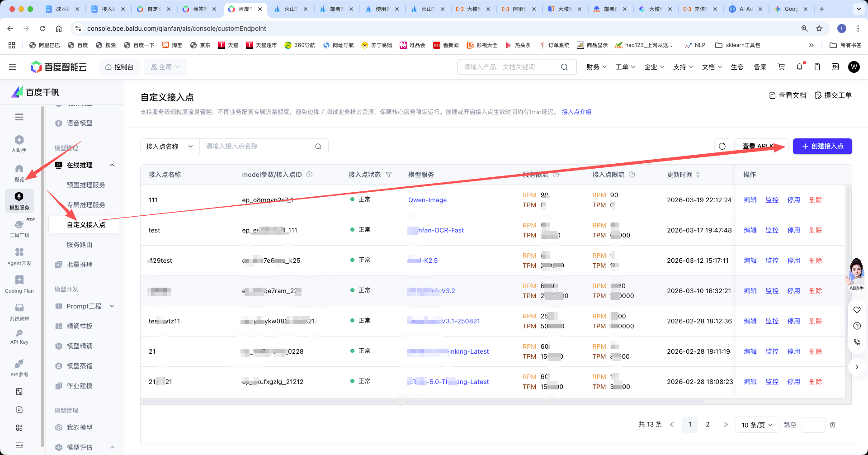
Task: Open the notification bell in the header
Action: (x=799, y=67)
